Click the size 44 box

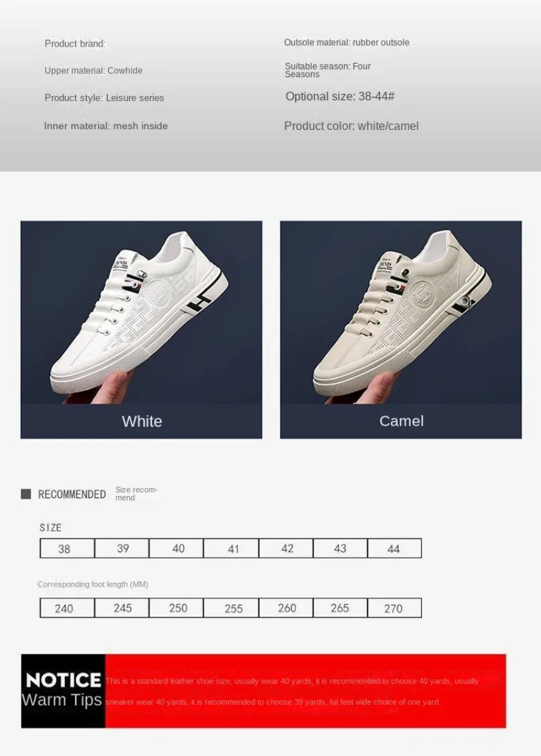pyautogui.click(x=394, y=548)
